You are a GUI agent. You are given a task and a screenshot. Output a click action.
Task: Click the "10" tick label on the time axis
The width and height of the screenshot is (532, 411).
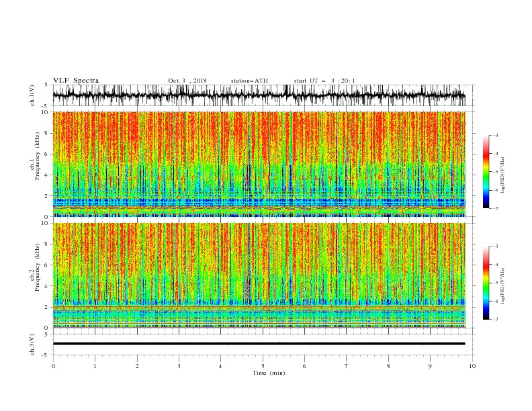(472, 366)
